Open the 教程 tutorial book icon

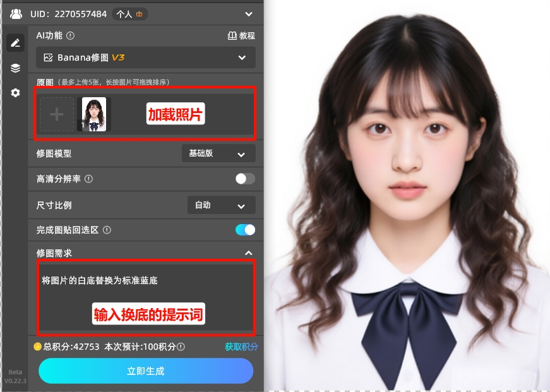pos(232,35)
